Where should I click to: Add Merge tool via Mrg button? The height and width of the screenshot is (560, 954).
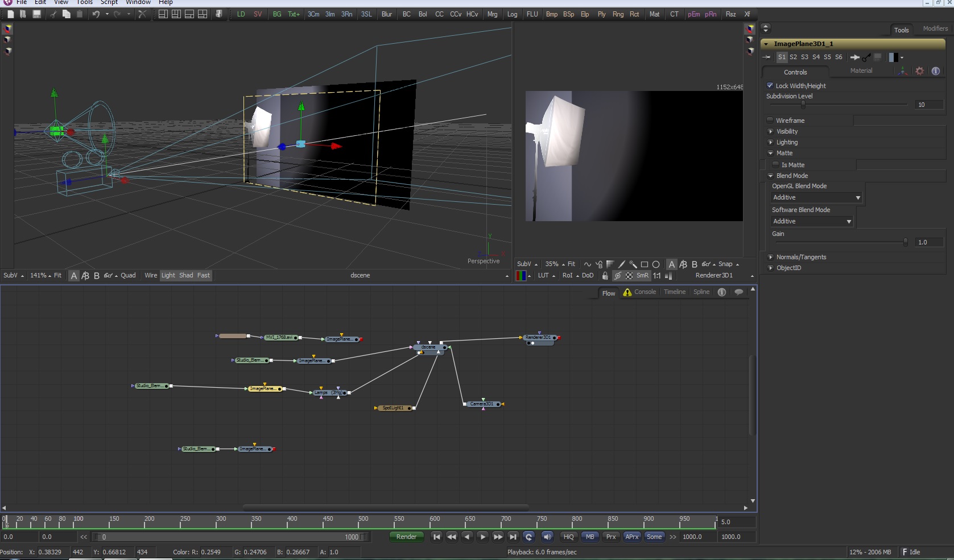(x=493, y=14)
